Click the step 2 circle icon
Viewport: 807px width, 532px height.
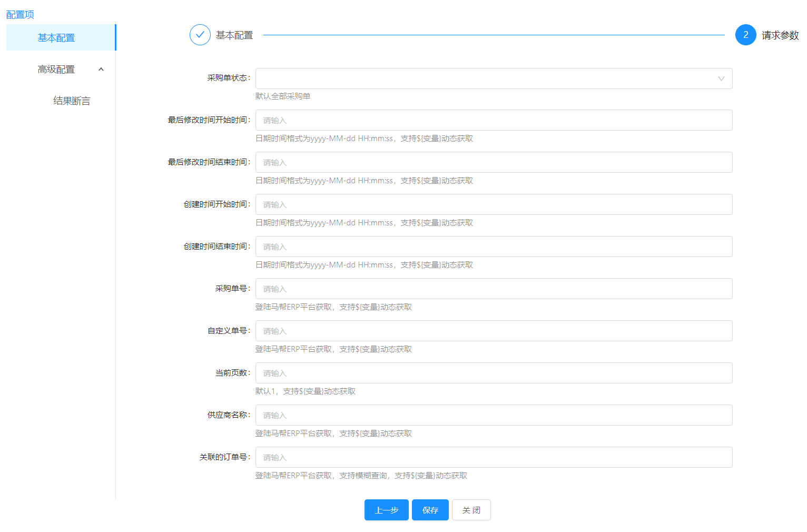[745, 35]
